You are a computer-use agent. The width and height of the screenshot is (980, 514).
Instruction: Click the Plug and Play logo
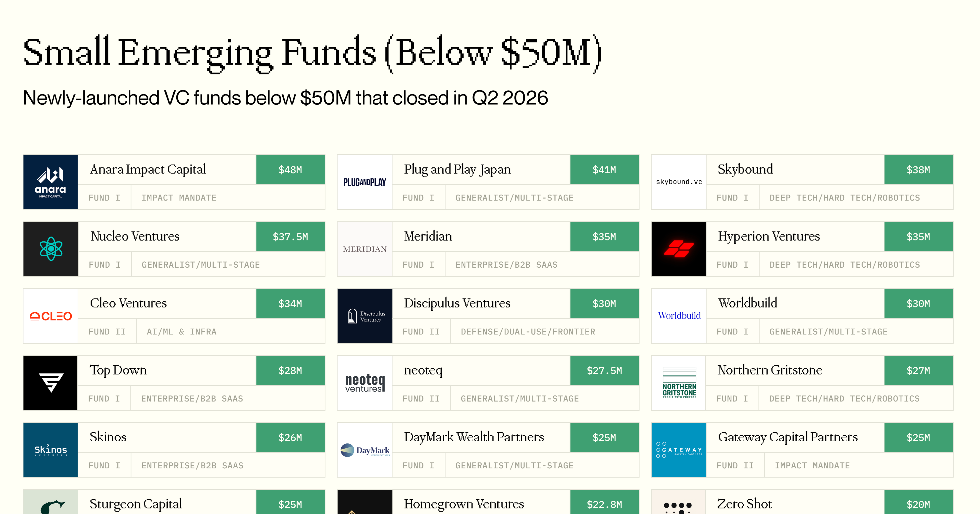tap(364, 182)
